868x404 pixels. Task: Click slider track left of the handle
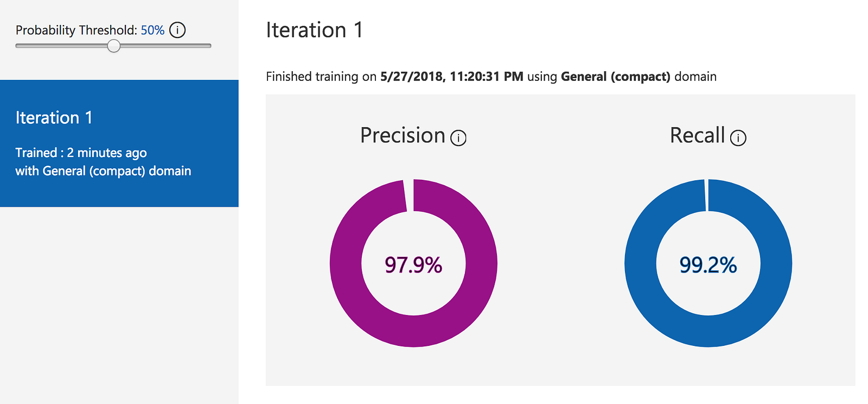(60, 46)
